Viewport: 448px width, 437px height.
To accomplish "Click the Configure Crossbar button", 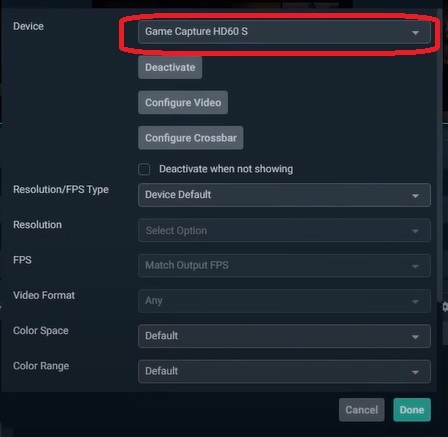I will pyautogui.click(x=191, y=138).
